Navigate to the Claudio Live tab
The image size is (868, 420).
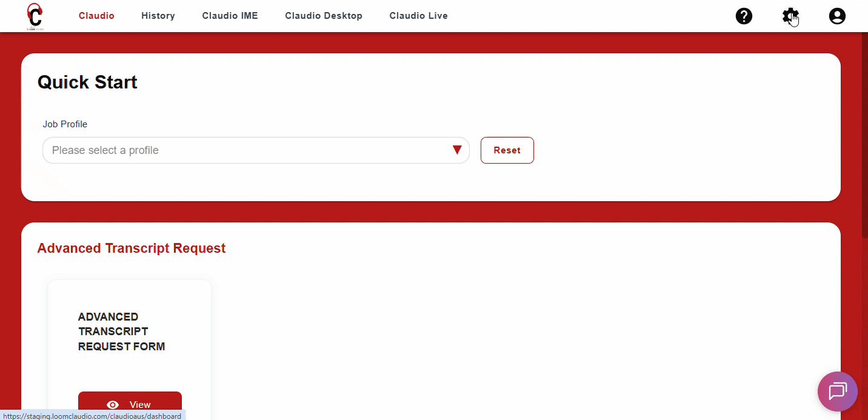(418, 16)
